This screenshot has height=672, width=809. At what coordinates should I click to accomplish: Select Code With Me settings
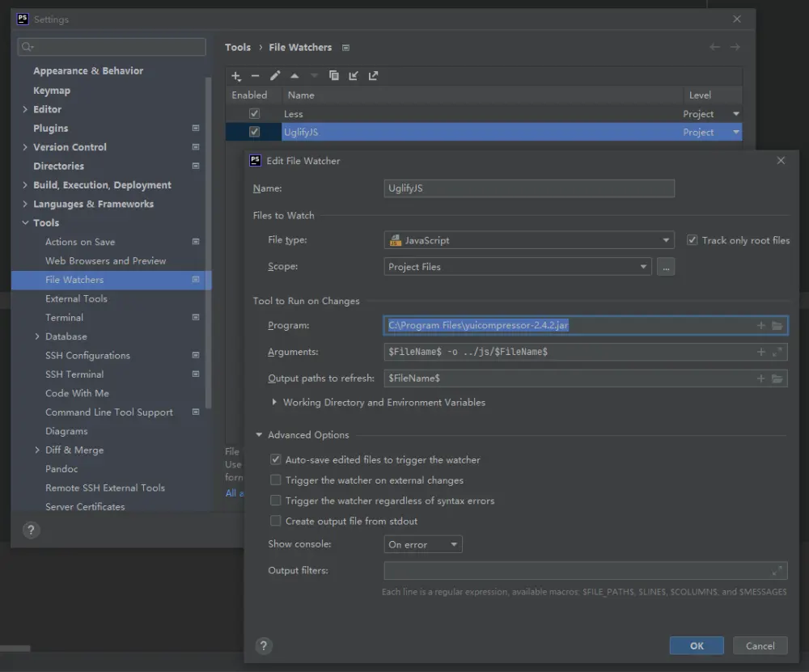[77, 393]
